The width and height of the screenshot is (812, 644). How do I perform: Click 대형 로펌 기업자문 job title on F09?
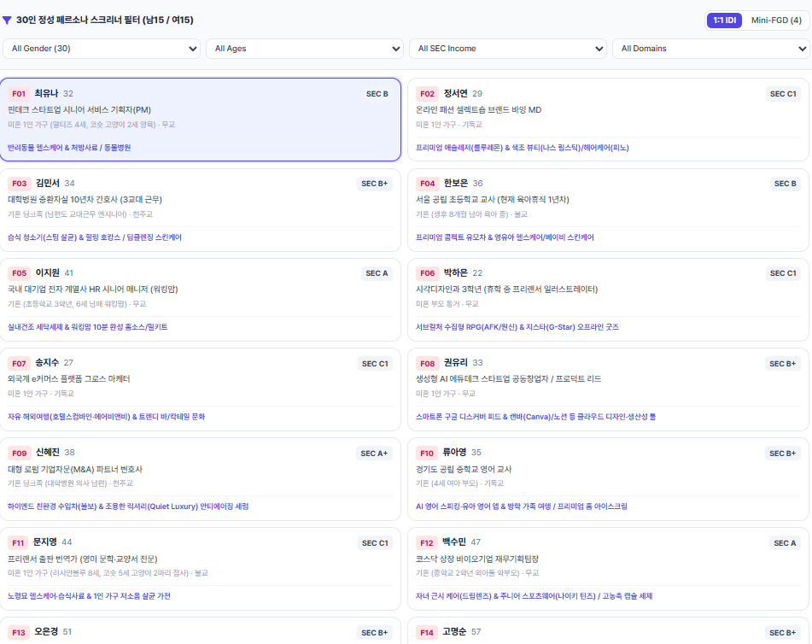tap(74, 469)
